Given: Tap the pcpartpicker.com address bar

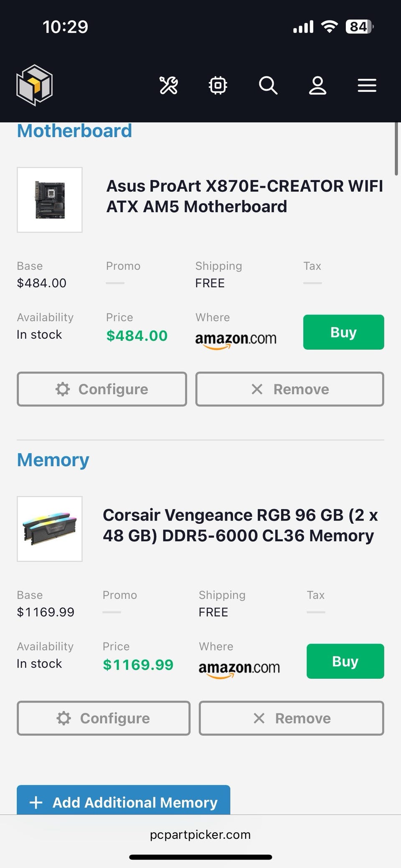Looking at the screenshot, I should click(x=200, y=835).
